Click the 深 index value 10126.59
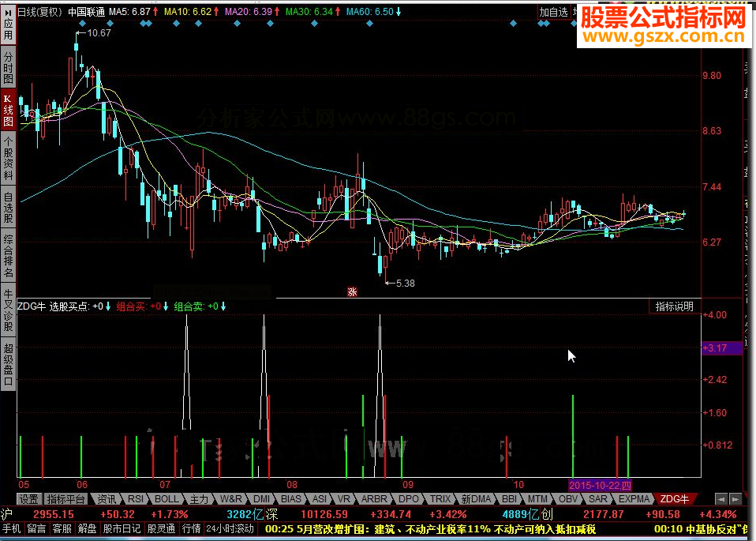Image resolution: width=756 pixels, height=541 pixels. point(324,514)
